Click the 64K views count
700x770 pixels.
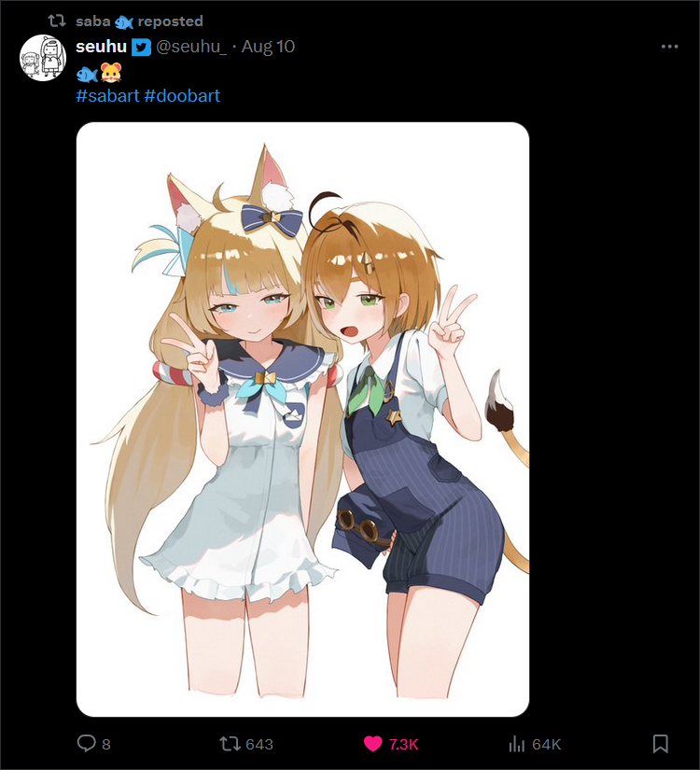tap(546, 745)
